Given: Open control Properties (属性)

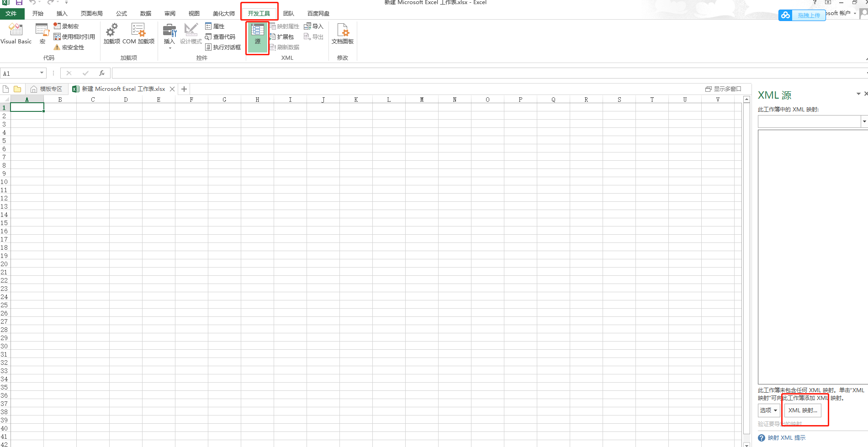Looking at the screenshot, I should tap(215, 26).
